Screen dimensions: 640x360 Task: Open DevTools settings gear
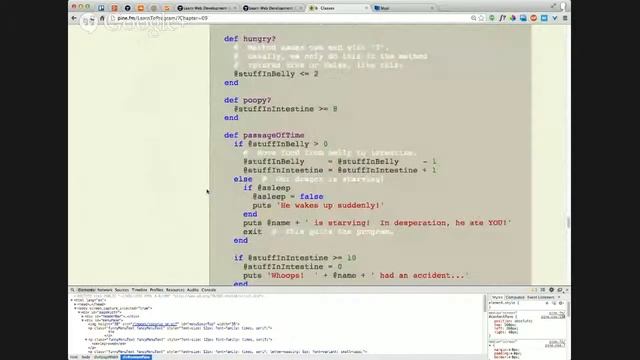[551, 290]
